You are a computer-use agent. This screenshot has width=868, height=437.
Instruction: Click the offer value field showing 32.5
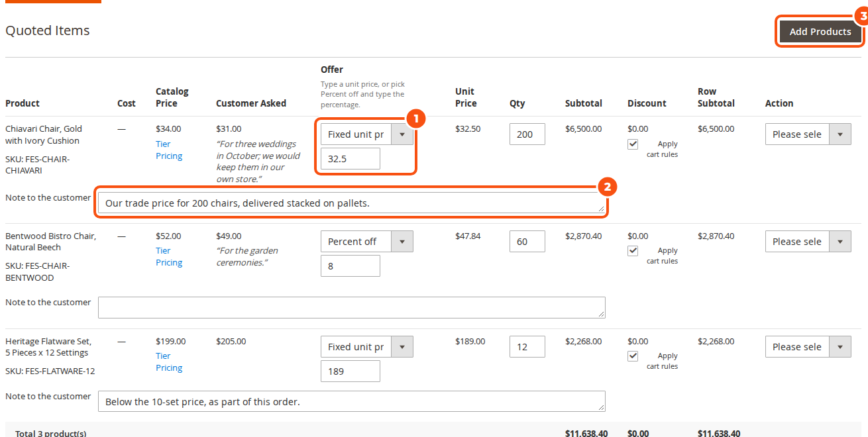click(351, 159)
